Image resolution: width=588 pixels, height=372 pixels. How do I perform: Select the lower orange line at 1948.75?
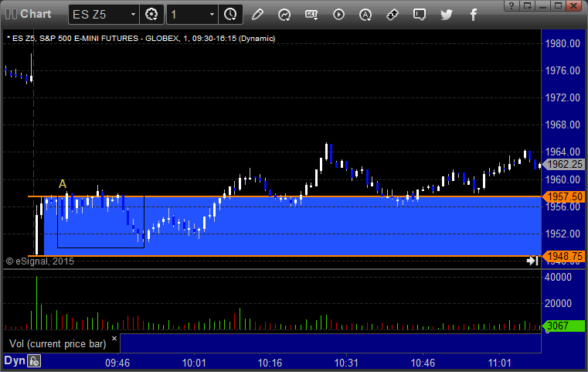(285, 256)
